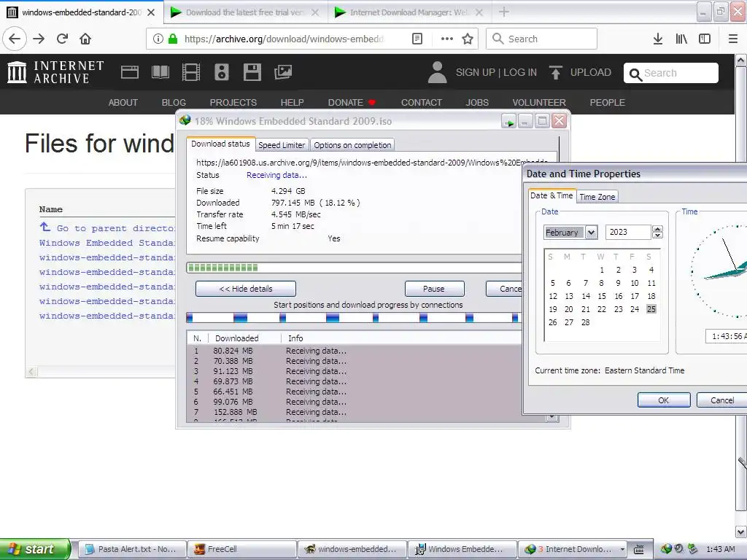Click the time field showing 1:43:56
This screenshot has height=560, width=747.
[x=727, y=336]
